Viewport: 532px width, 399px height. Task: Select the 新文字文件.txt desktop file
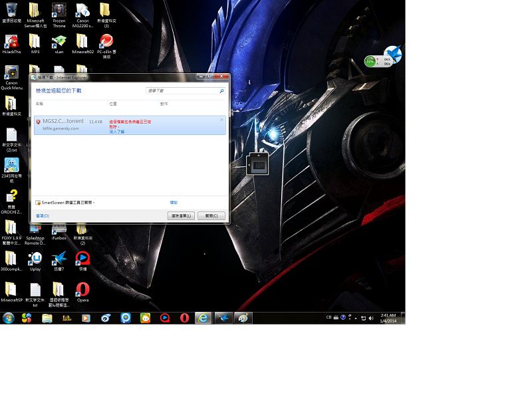pos(35,295)
